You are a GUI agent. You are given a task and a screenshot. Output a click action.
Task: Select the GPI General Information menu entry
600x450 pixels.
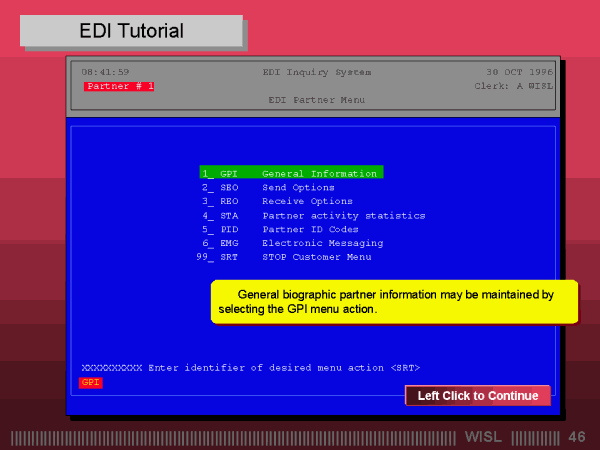(x=291, y=173)
